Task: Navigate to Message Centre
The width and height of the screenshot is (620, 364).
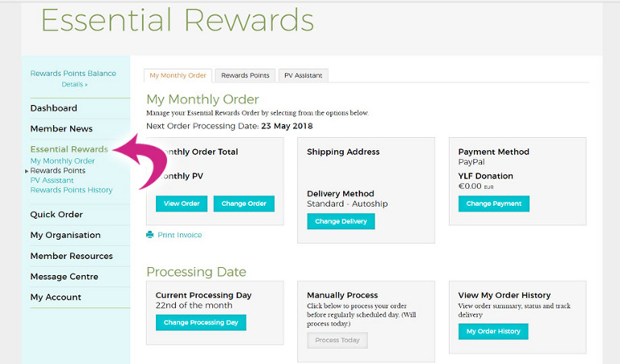Action: tap(64, 277)
